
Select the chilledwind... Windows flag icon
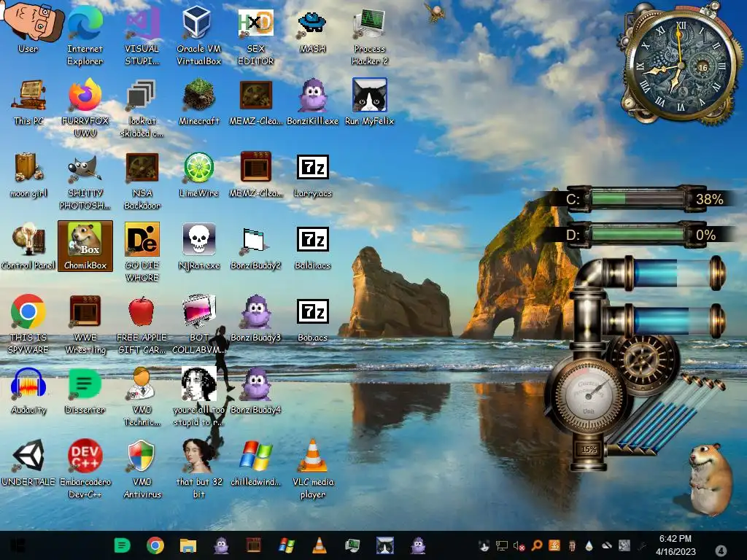tap(256, 463)
